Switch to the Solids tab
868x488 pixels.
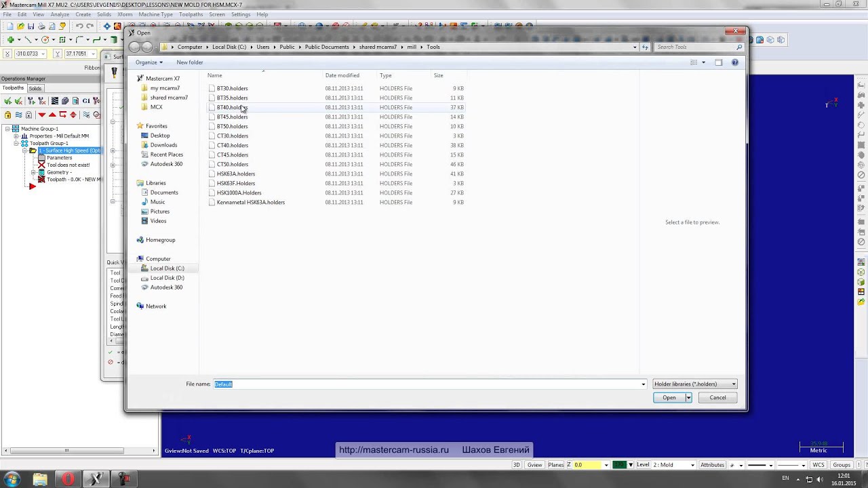pos(35,88)
